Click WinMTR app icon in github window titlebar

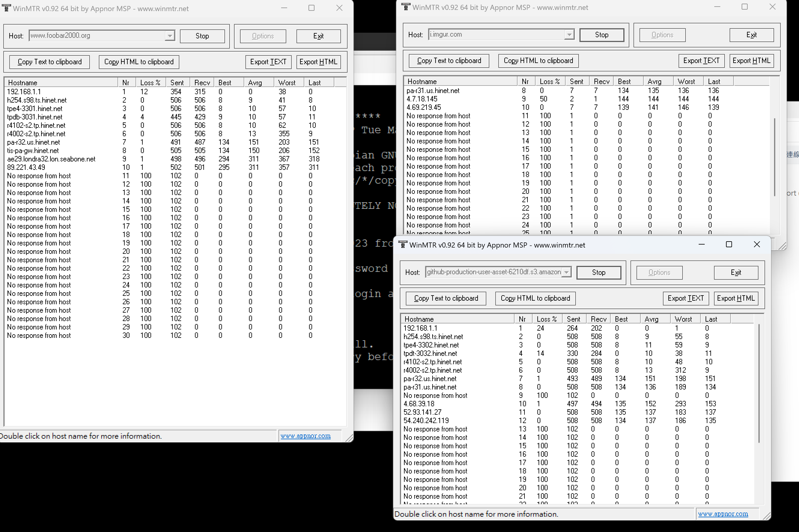(403, 245)
